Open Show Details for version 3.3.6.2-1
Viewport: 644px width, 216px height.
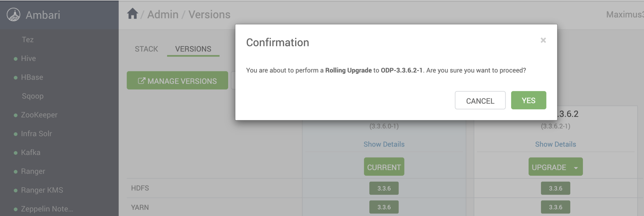[x=555, y=144]
